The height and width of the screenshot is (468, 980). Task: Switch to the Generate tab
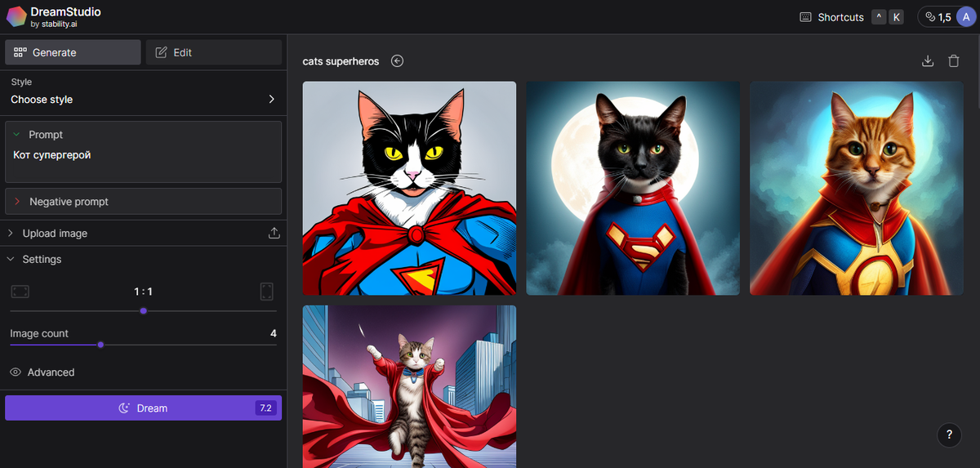click(x=73, y=52)
